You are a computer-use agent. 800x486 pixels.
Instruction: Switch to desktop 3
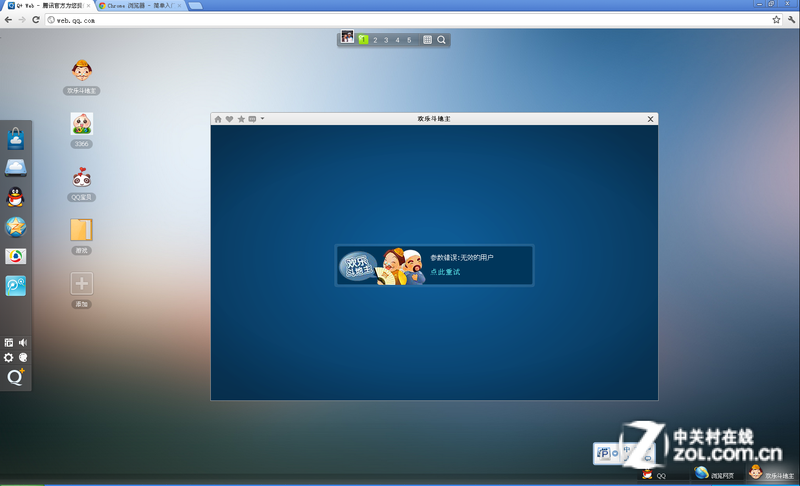(386, 40)
